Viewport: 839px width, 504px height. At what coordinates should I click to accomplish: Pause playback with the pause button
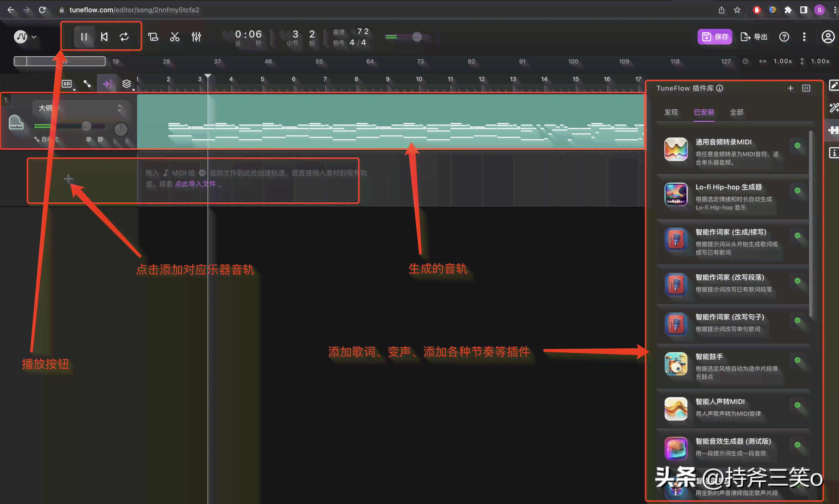tap(84, 37)
